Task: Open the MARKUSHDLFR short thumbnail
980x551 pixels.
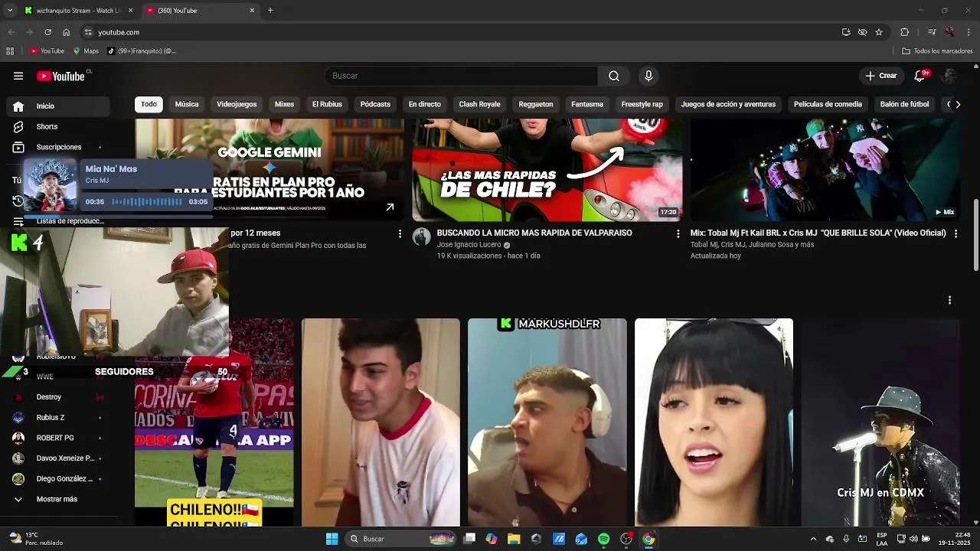Action: tap(547, 422)
